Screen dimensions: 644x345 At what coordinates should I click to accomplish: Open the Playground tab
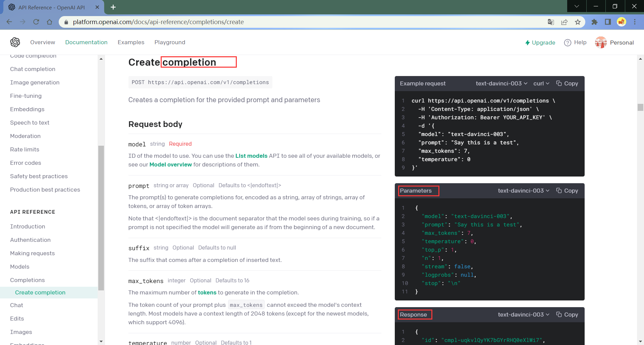click(x=170, y=42)
